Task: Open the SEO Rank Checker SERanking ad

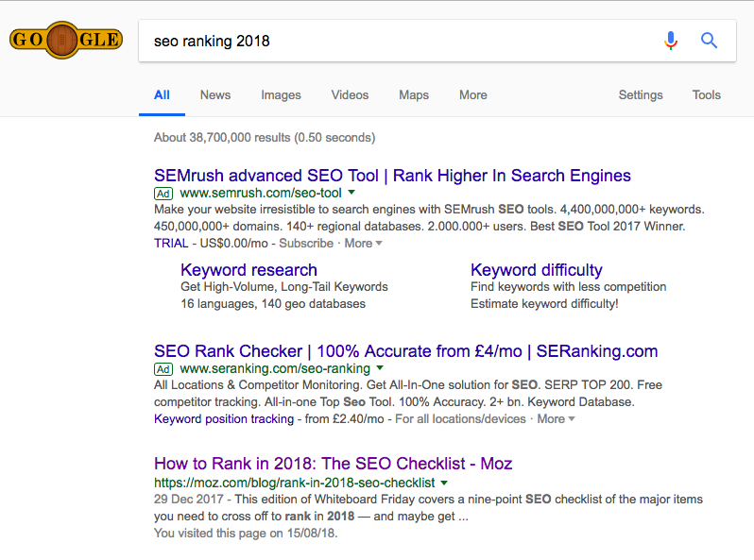Action: [x=405, y=351]
